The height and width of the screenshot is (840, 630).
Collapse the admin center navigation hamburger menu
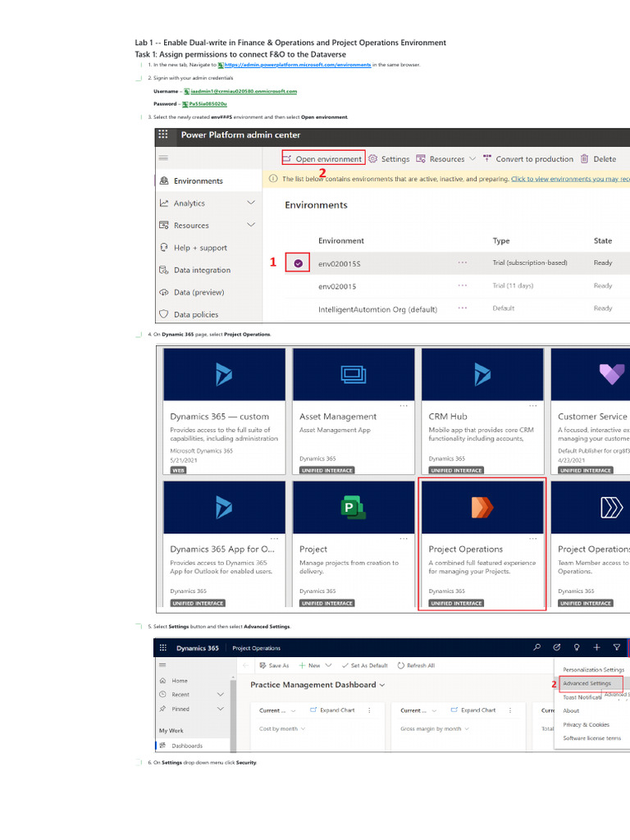163,157
